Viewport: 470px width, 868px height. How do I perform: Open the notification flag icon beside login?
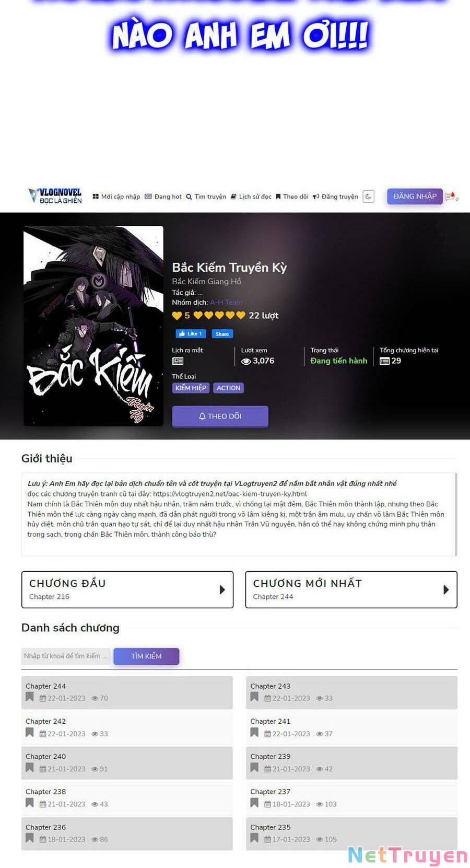click(x=451, y=196)
